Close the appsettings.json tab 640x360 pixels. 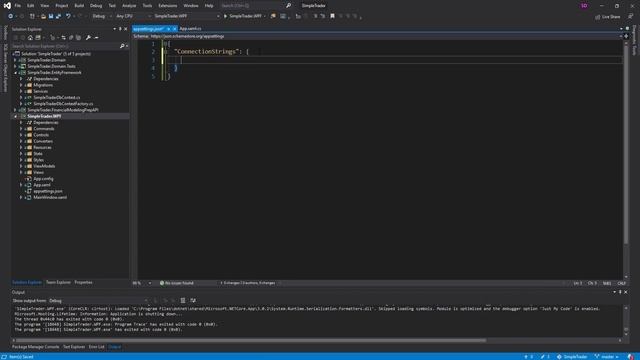pos(174,29)
